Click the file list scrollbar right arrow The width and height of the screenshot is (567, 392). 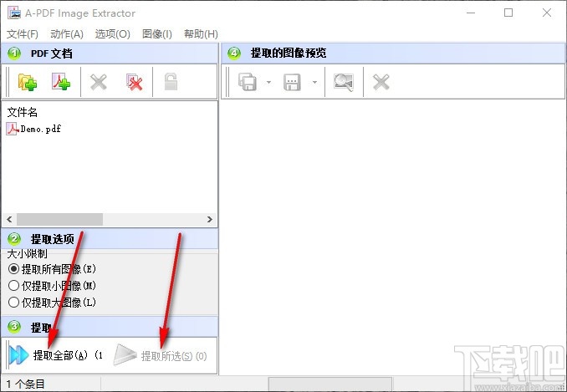click(210, 219)
